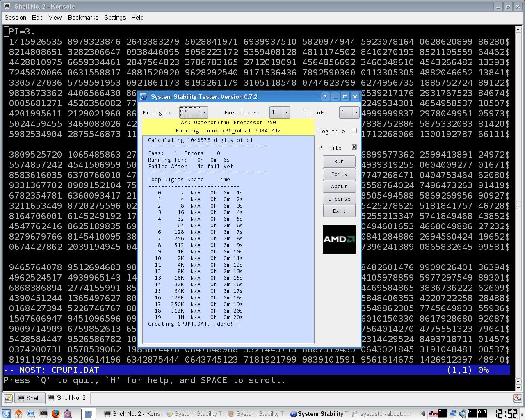This screenshot has height=420, width=525.
Task: Click the CPU monitor applet in tray
Action: coord(443,414)
